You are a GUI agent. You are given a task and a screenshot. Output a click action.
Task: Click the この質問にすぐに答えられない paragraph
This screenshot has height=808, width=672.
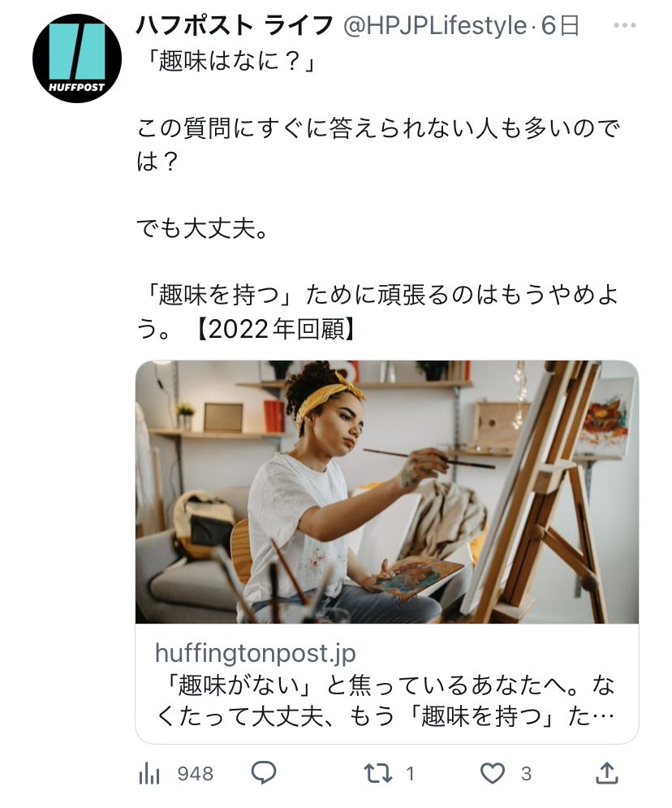coord(378,145)
